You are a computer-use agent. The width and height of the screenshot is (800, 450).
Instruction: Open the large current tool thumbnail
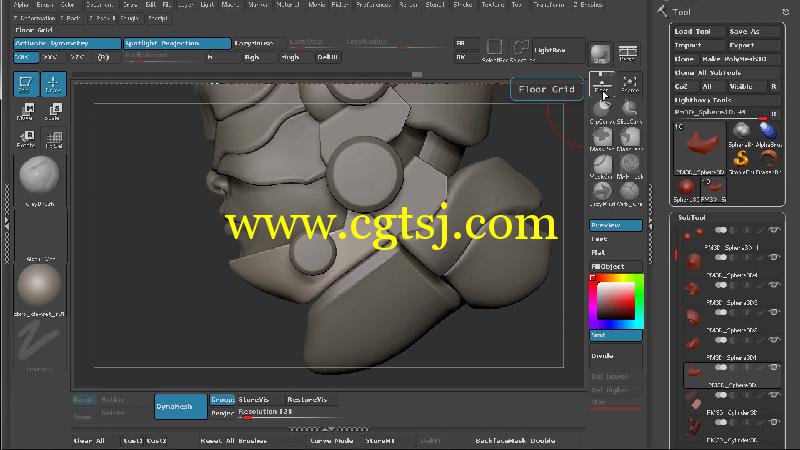click(x=699, y=148)
